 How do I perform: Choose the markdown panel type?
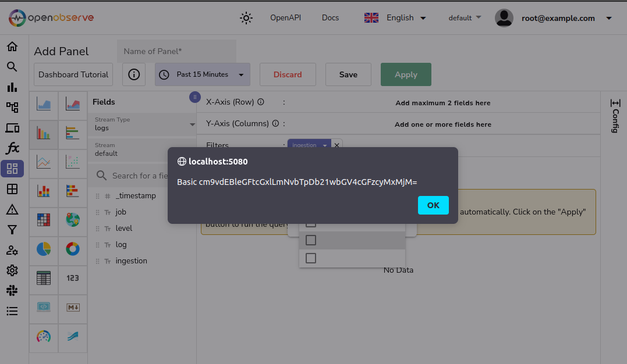coord(73,308)
